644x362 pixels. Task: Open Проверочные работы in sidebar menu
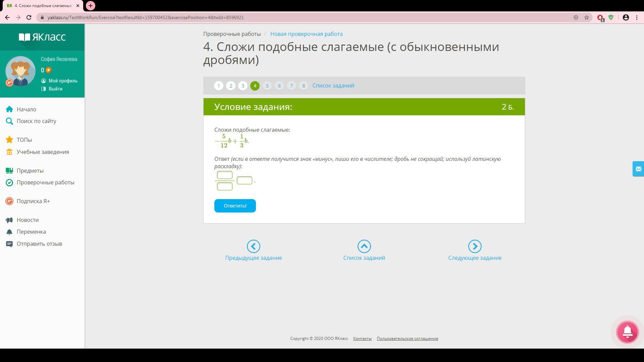(45, 182)
